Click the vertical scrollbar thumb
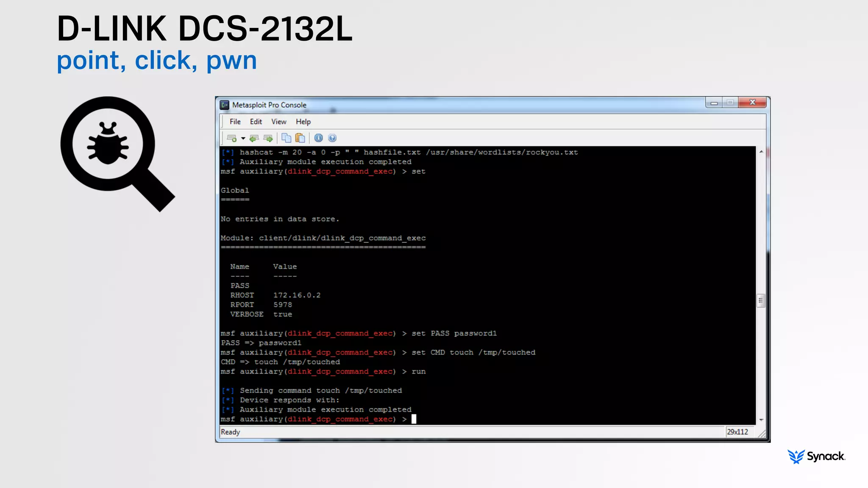868x488 pixels. (761, 301)
